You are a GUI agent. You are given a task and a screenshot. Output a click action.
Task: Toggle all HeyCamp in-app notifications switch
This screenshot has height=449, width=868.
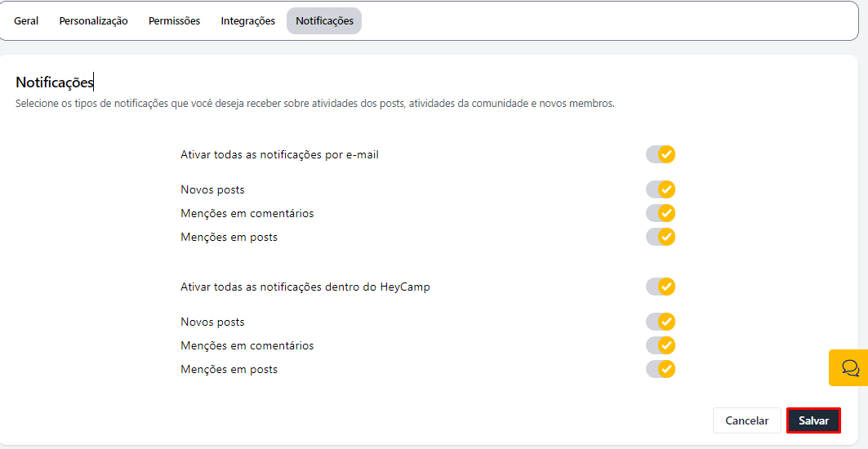(x=661, y=287)
